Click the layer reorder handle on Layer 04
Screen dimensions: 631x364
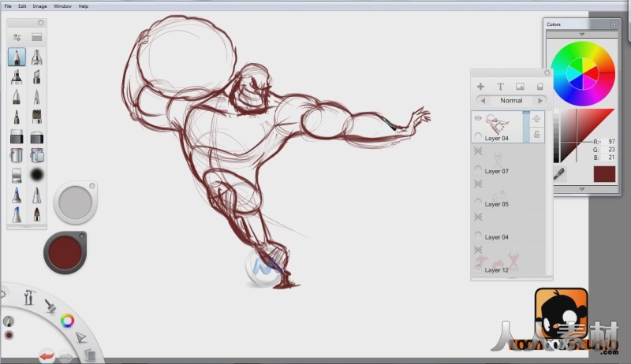tap(536, 119)
